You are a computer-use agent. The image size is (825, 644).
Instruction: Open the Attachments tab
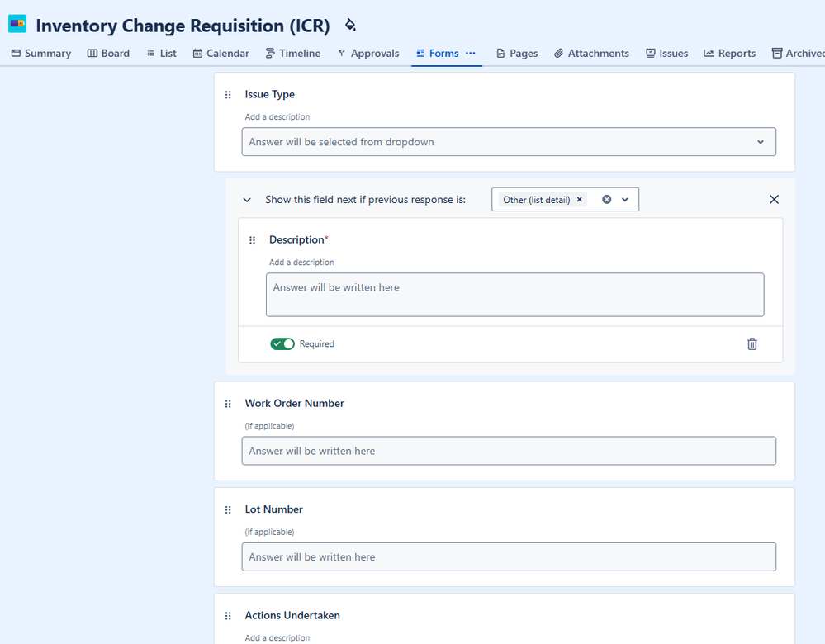pos(591,53)
